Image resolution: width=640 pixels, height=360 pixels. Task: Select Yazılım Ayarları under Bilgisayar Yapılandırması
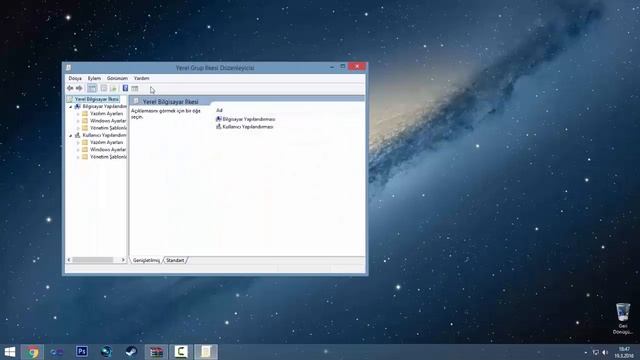coord(106,114)
